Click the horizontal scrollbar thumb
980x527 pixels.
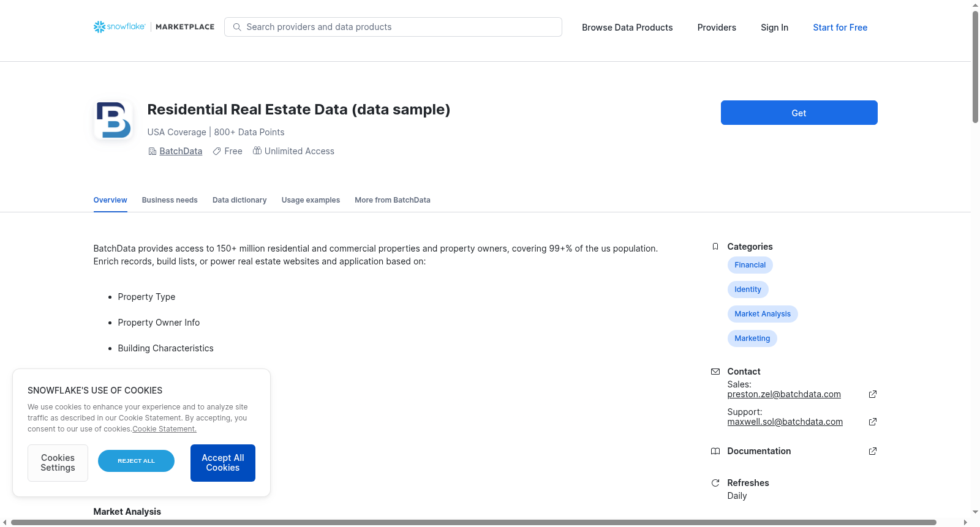pyautogui.click(x=473, y=522)
